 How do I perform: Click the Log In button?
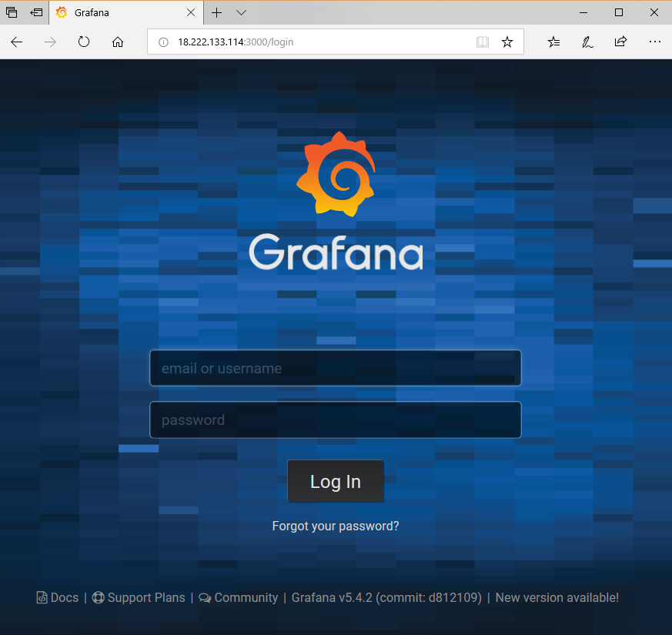(336, 481)
